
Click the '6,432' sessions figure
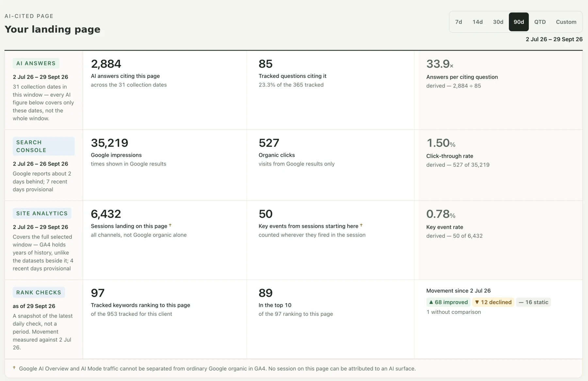coord(106,214)
